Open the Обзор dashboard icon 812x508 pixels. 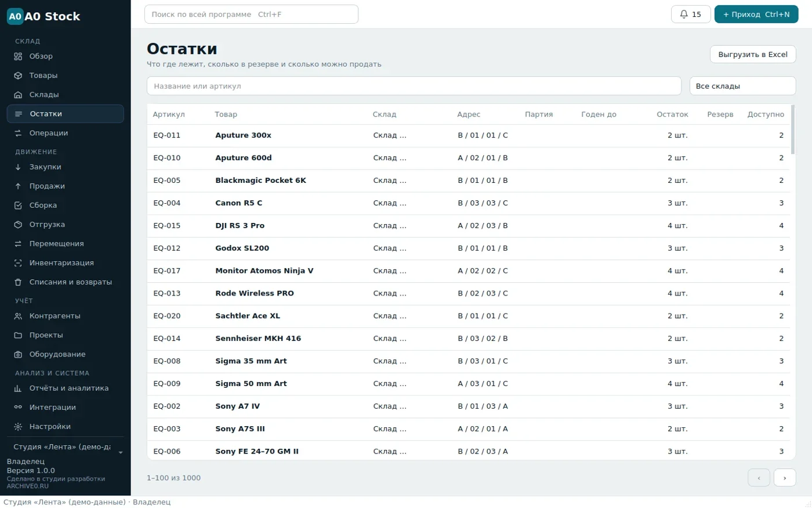[18, 56]
